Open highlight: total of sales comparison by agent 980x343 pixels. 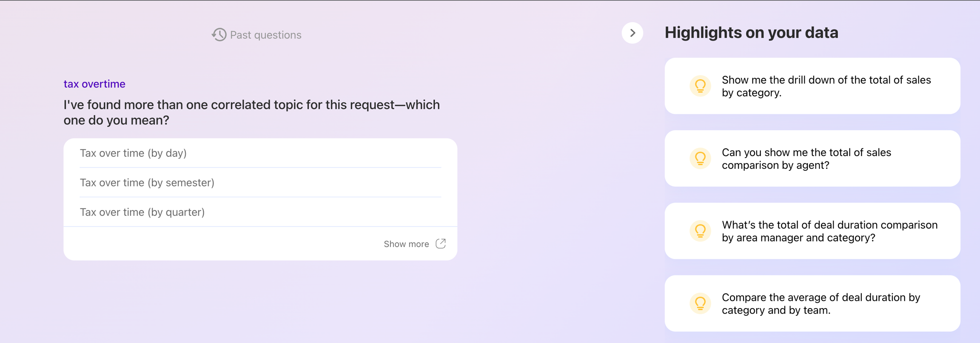click(x=806, y=159)
